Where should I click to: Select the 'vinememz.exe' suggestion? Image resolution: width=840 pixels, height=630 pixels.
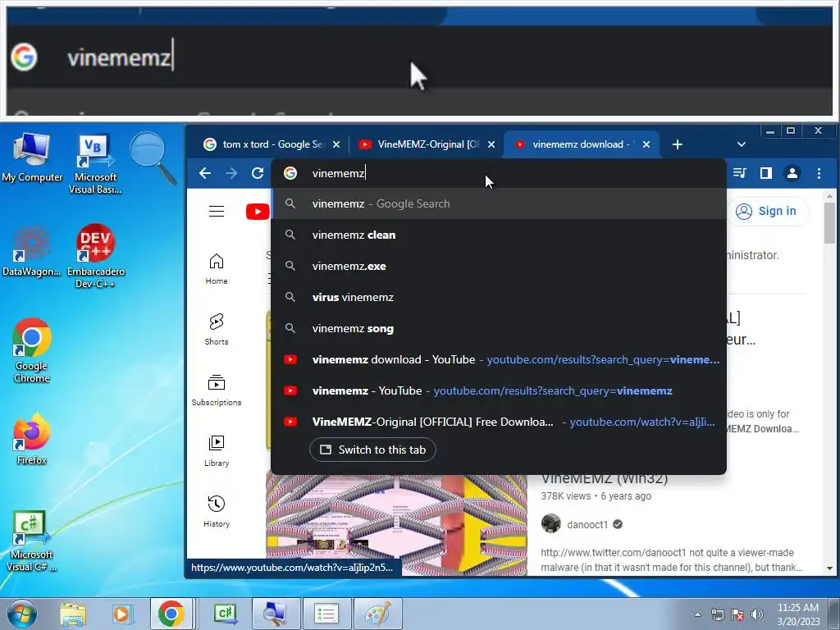(x=498, y=266)
